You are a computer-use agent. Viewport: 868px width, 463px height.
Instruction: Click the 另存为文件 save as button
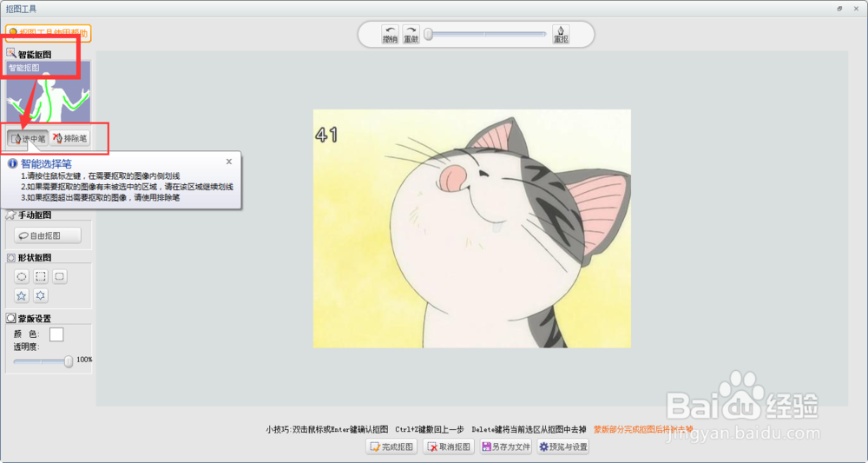(506, 446)
